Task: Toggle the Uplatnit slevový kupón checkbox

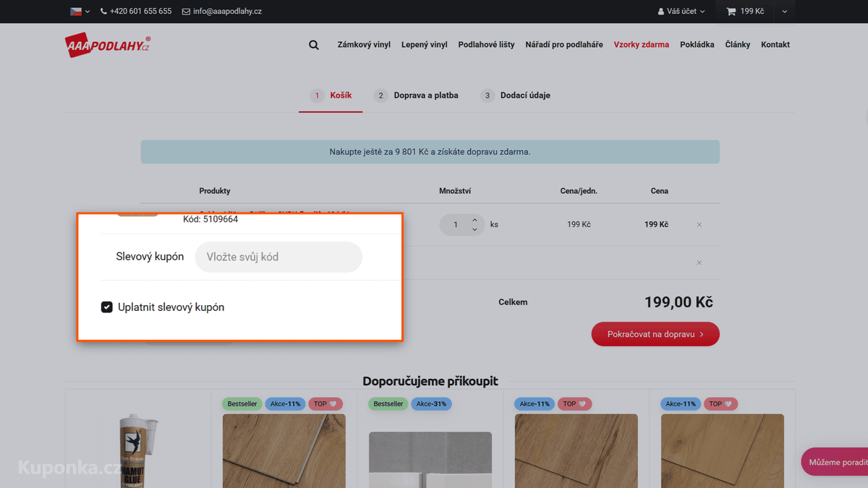Action: (107, 307)
